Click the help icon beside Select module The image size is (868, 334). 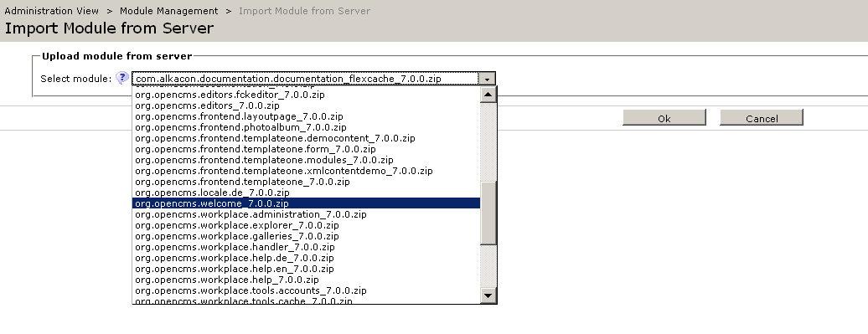123,78
